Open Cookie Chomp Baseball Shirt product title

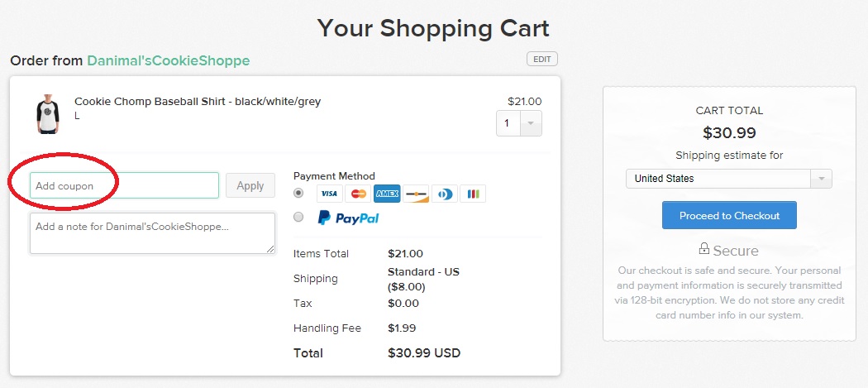point(198,102)
